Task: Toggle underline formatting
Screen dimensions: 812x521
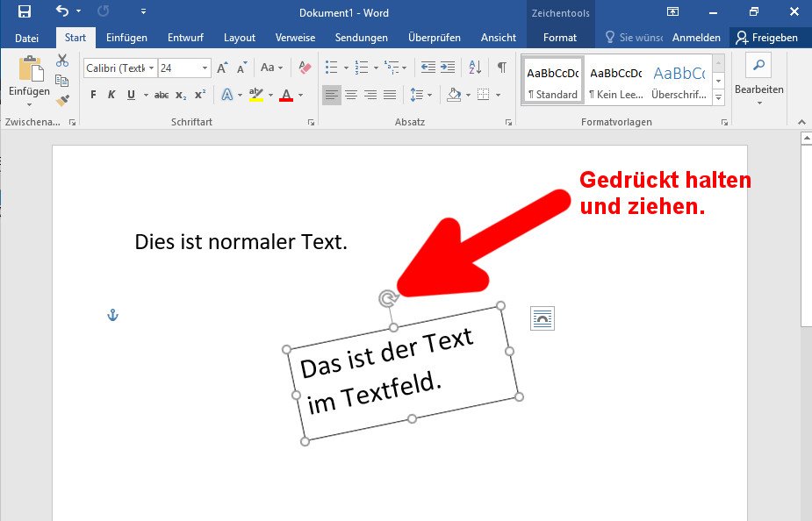Action: pos(131,93)
